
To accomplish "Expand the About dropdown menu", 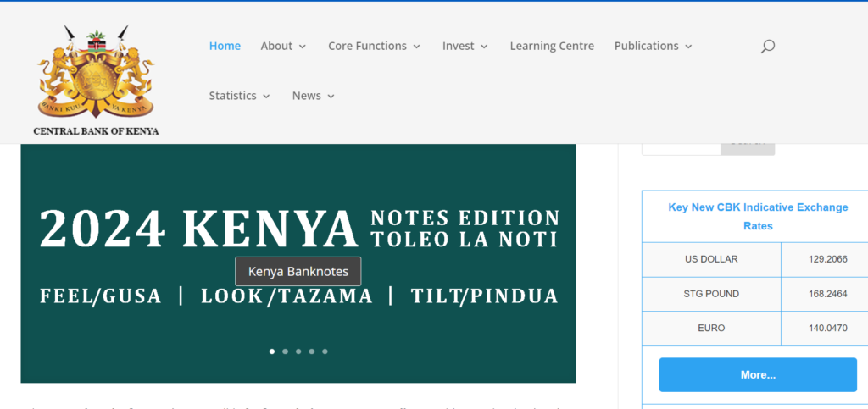I will (x=283, y=46).
